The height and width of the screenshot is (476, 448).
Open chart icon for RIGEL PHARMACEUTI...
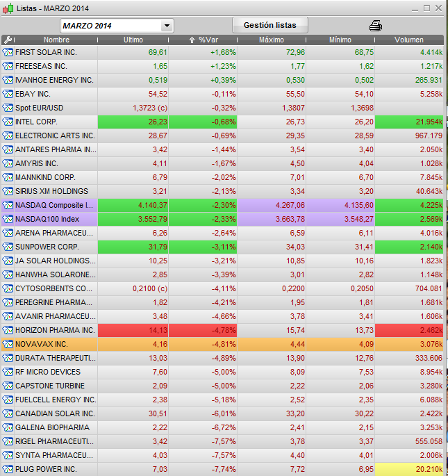coord(8,442)
